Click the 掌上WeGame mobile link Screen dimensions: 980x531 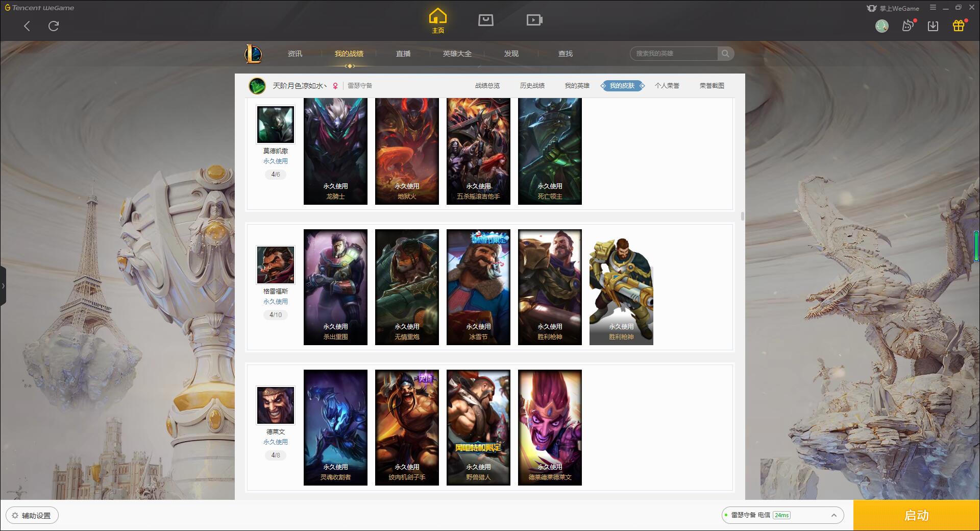893,8
